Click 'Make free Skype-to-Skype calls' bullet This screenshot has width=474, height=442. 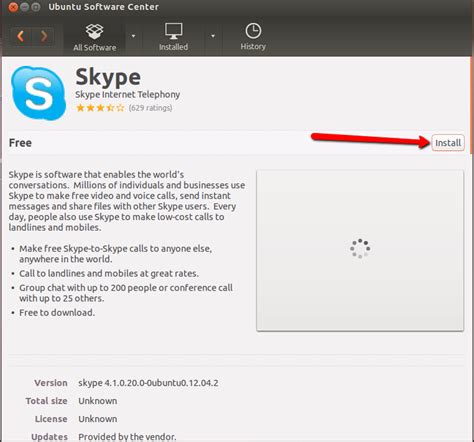click(115, 254)
